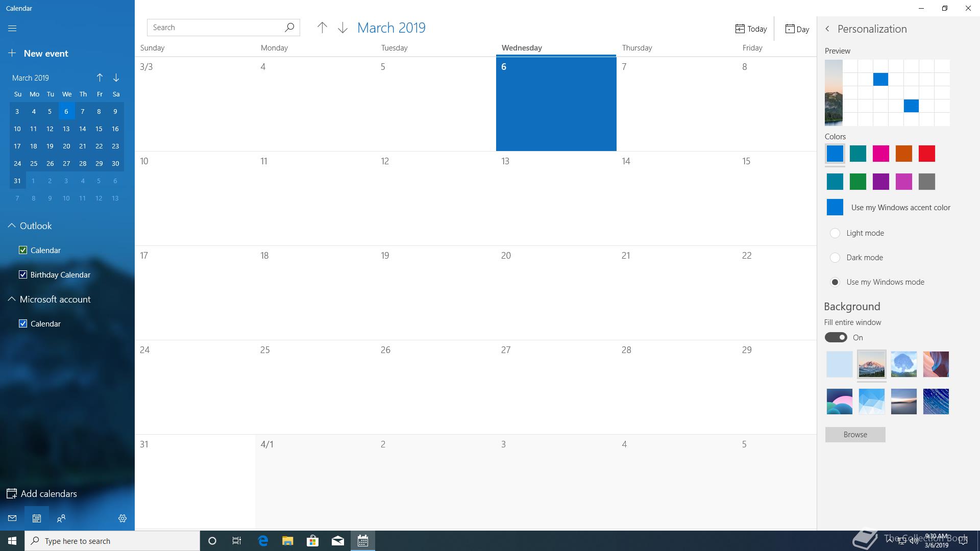
Task: Select blue tree background thumbnail
Action: pyautogui.click(x=904, y=364)
